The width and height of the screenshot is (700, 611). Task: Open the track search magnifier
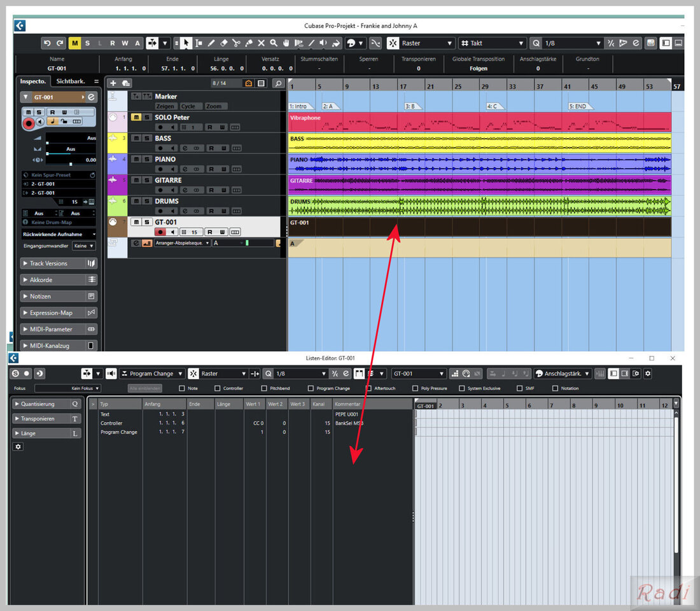tap(278, 83)
